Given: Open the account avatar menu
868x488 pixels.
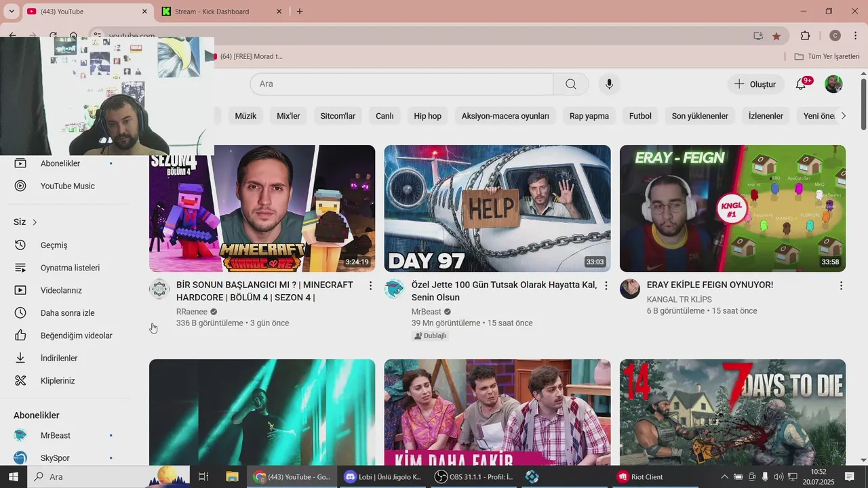Looking at the screenshot, I should [x=833, y=84].
